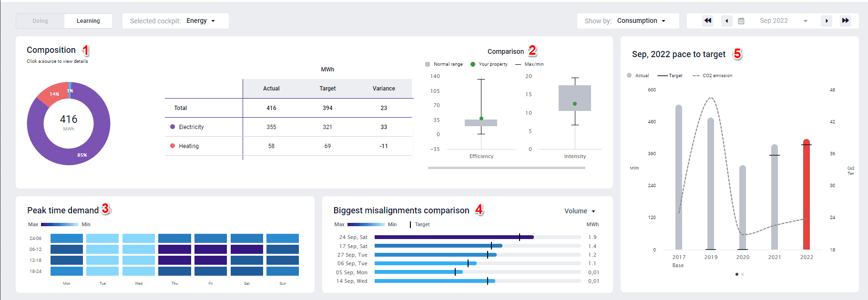Click red annotation marker 4 beside misalignments
This screenshot has height=300, width=868.
point(479,210)
